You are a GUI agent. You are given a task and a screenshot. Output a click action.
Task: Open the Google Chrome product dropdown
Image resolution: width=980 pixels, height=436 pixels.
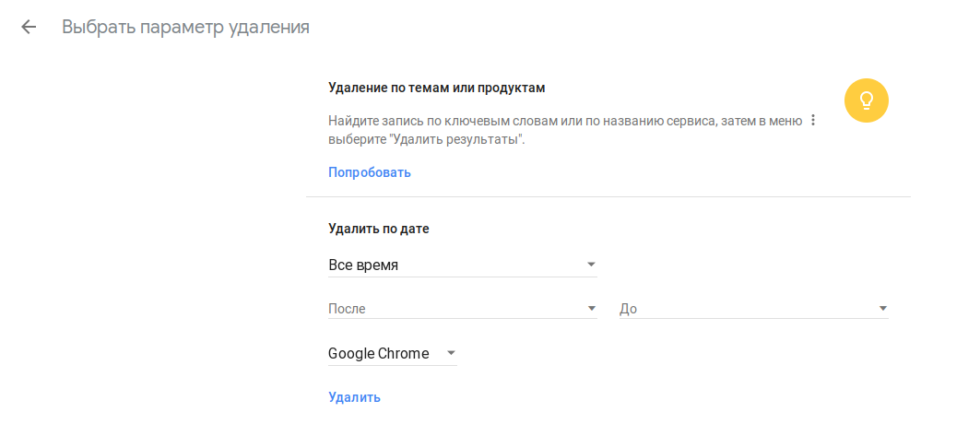tap(379, 353)
